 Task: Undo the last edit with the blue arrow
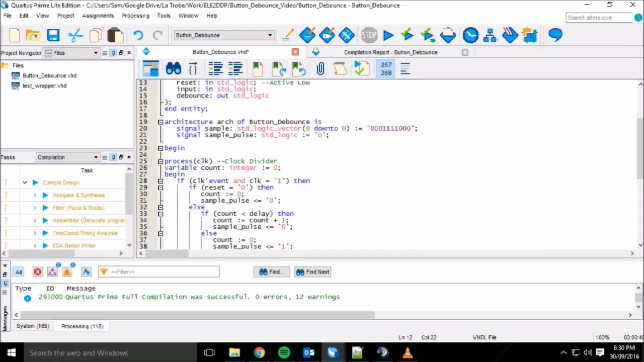click(x=138, y=35)
